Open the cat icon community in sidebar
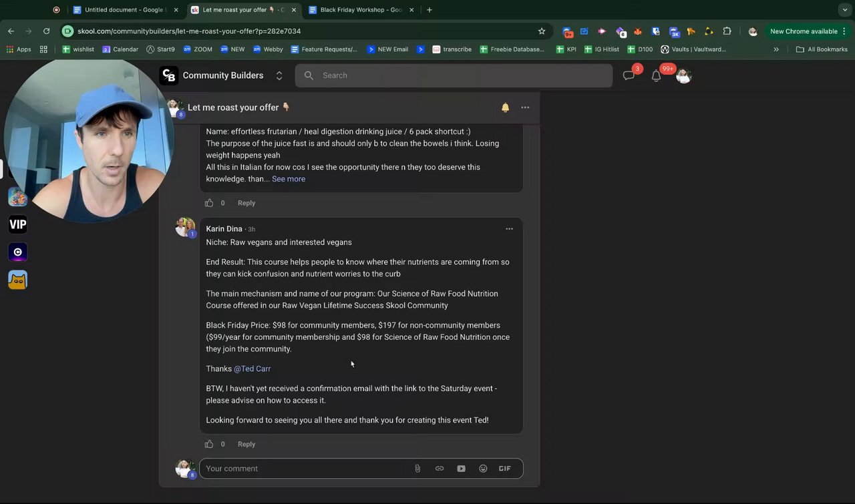This screenshot has height=504, width=855. [x=18, y=280]
